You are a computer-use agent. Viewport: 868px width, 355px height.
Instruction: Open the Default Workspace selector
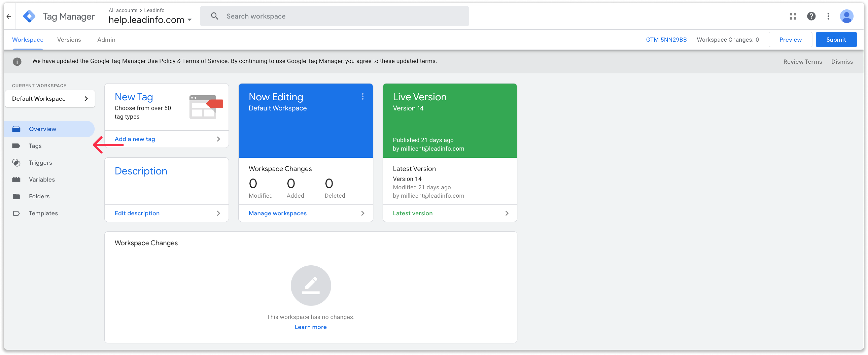click(x=50, y=99)
